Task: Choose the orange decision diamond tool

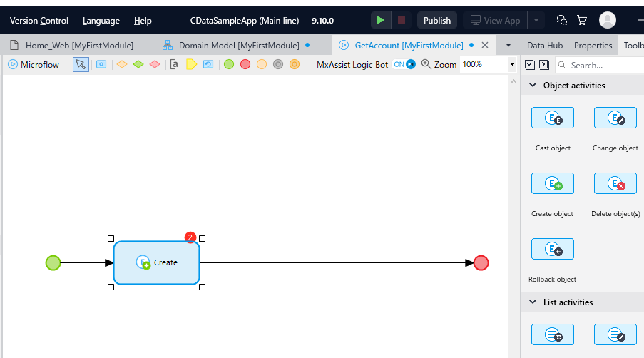Action: [x=122, y=64]
